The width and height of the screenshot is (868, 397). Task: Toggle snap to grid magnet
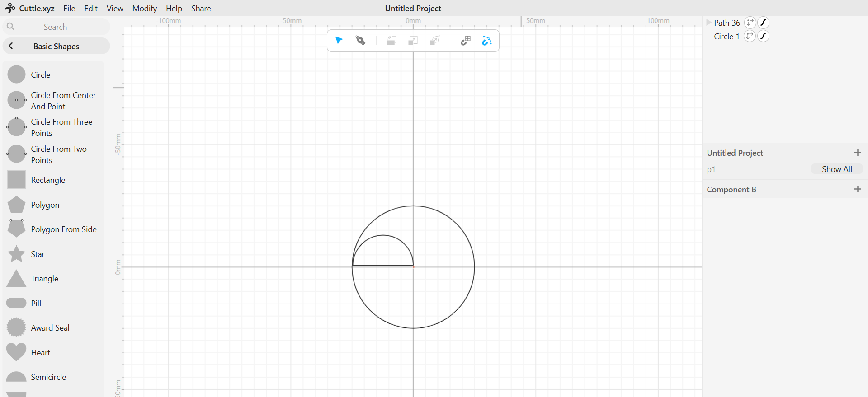466,41
